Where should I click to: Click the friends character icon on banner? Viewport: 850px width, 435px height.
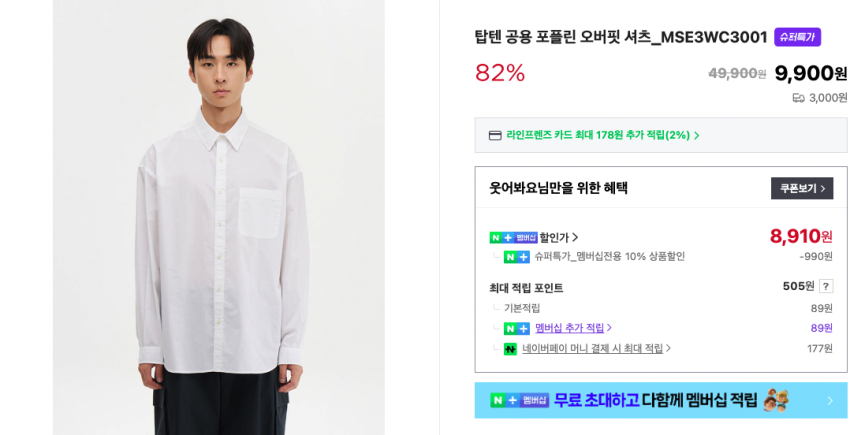pyautogui.click(x=775, y=400)
